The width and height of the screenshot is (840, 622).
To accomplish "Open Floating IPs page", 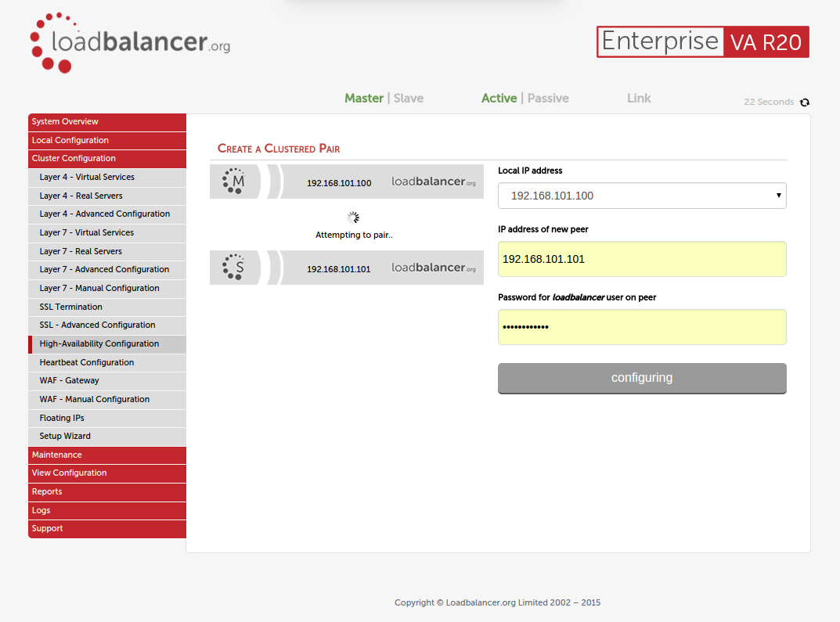I will [107, 419].
